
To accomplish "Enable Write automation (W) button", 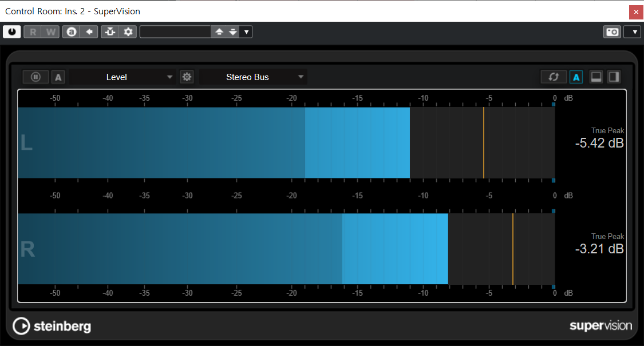I will click(x=51, y=32).
